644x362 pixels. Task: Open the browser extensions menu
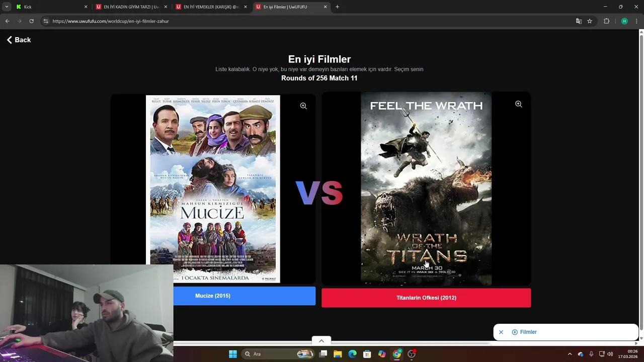click(606, 21)
